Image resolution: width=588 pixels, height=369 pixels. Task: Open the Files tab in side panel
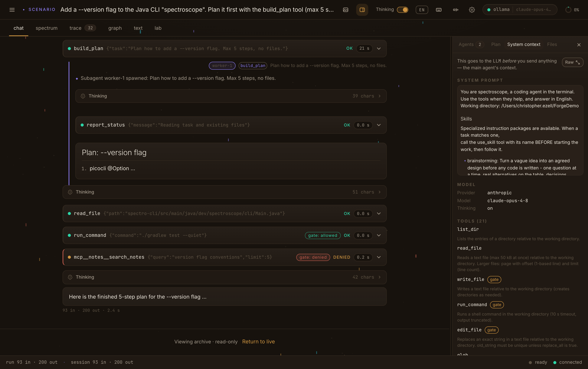click(x=552, y=44)
